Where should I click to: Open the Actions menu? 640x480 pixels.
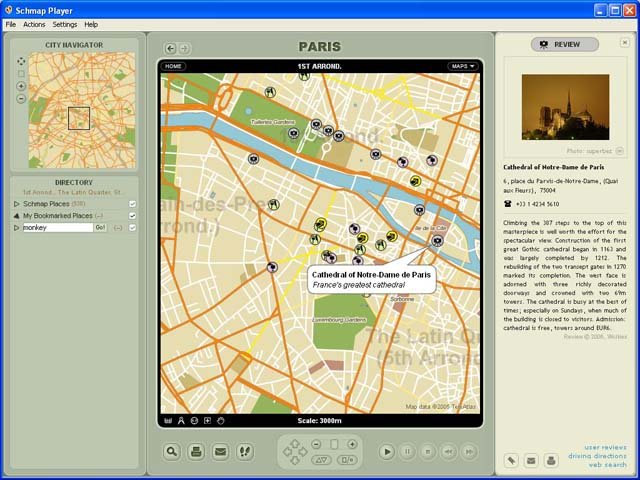pos(34,24)
